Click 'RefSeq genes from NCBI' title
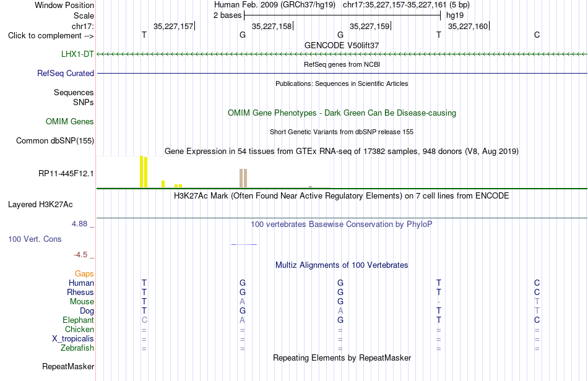The image size is (588, 381). point(342,64)
